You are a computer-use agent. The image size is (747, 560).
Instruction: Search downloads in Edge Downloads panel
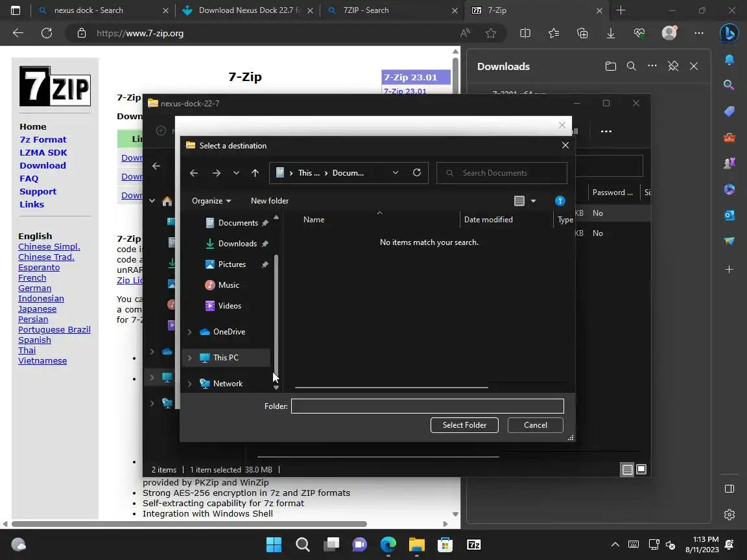pos(631,66)
